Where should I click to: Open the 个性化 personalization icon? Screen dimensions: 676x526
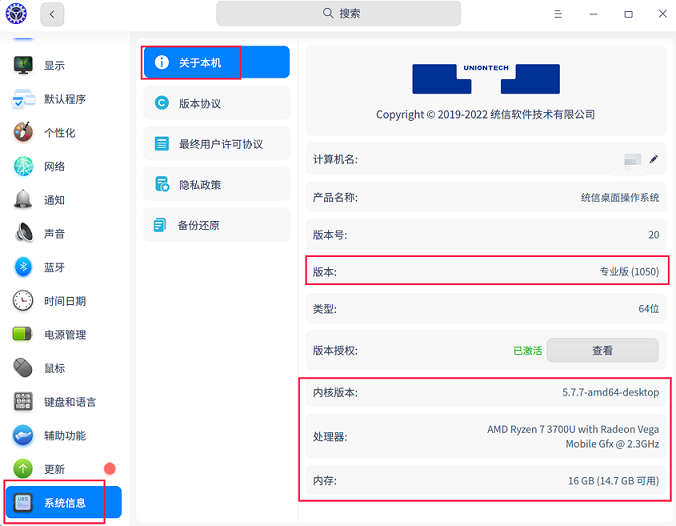(23, 132)
